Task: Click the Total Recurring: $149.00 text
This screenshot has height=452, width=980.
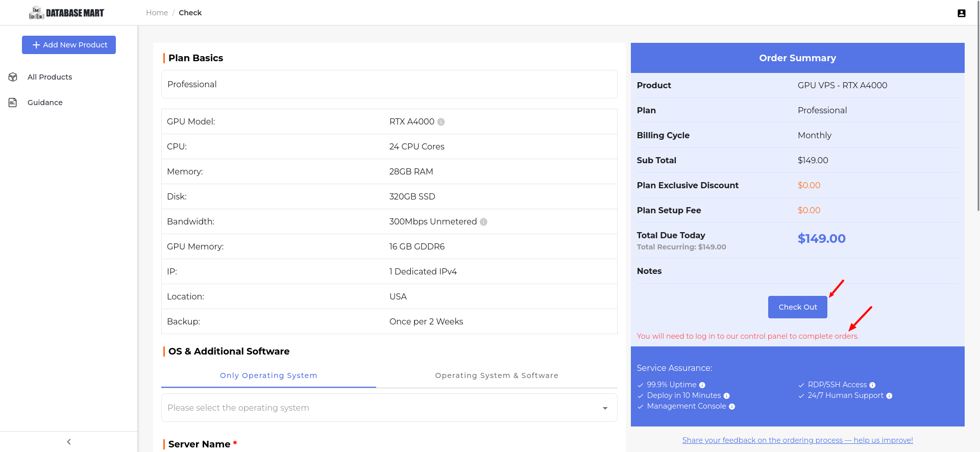Action: pyautogui.click(x=681, y=247)
